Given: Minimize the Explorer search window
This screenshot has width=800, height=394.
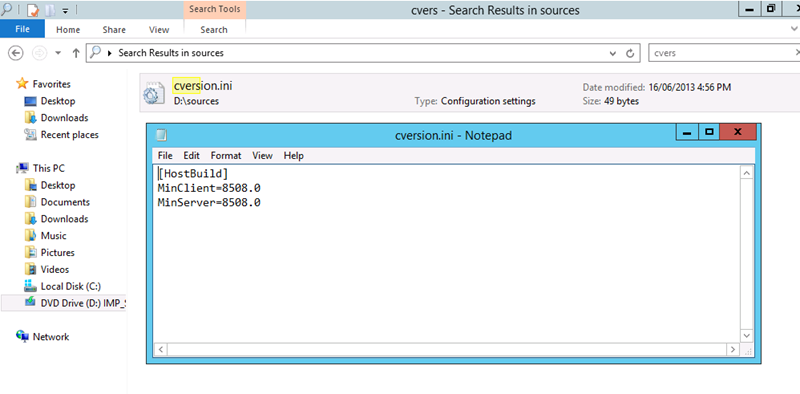Looking at the screenshot, I should [x=749, y=9].
